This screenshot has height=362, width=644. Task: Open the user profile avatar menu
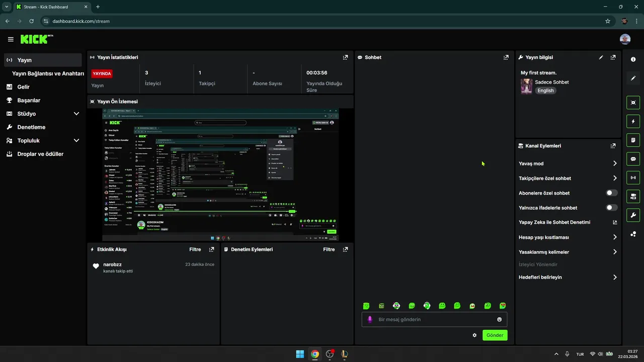click(x=625, y=39)
